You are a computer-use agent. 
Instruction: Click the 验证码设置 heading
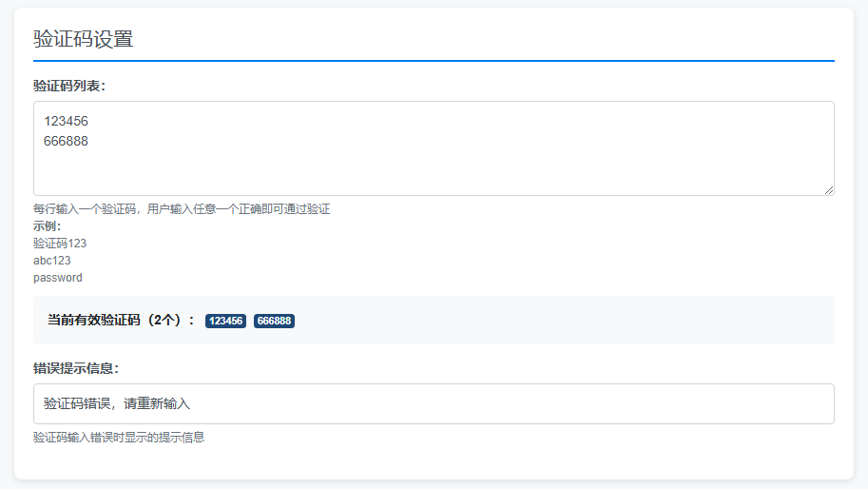pyautogui.click(x=84, y=39)
